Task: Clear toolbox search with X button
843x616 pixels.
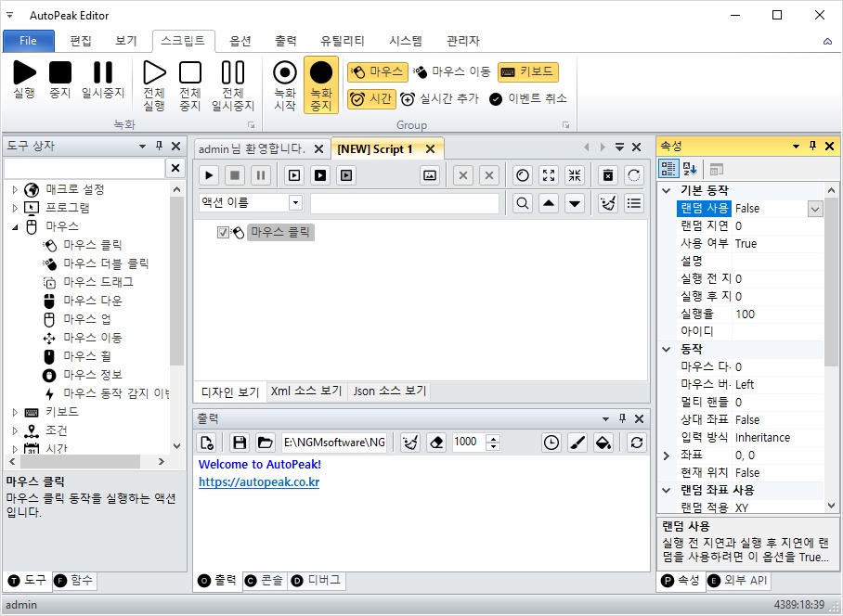Action: (x=175, y=168)
